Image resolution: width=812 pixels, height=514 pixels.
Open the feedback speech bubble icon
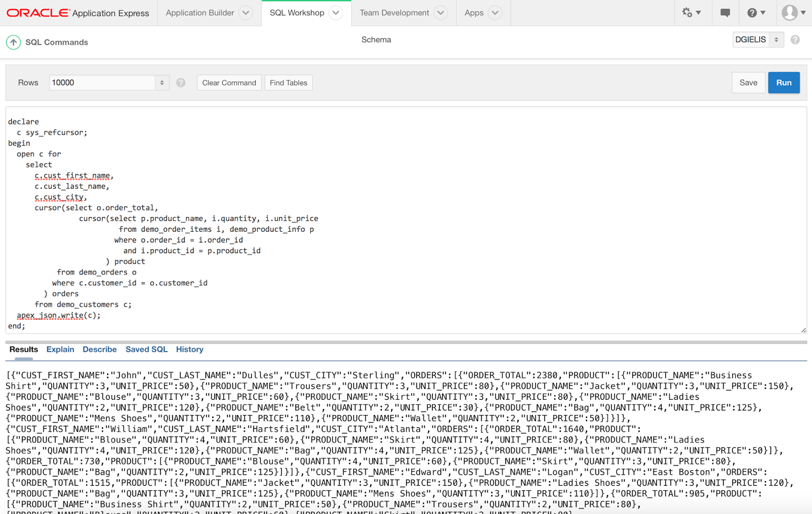coord(725,13)
